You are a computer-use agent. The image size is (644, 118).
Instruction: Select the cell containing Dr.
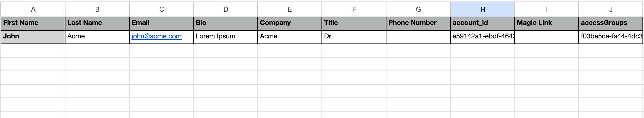tap(354, 36)
